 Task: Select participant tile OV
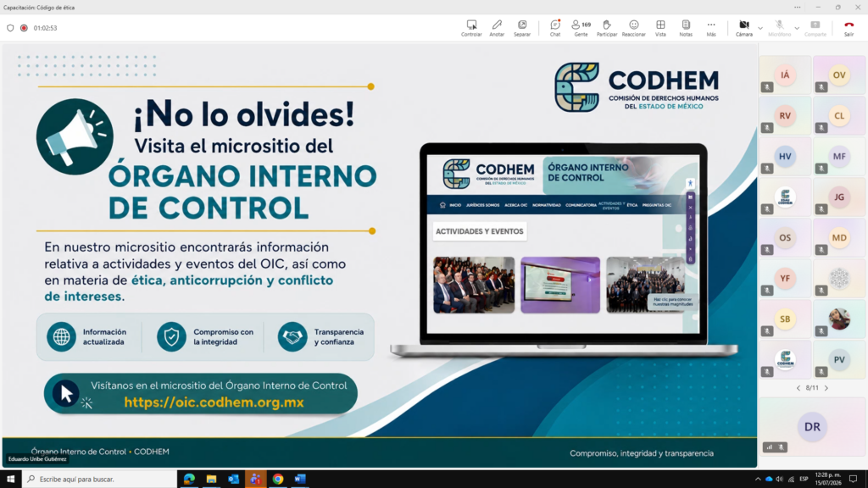839,75
